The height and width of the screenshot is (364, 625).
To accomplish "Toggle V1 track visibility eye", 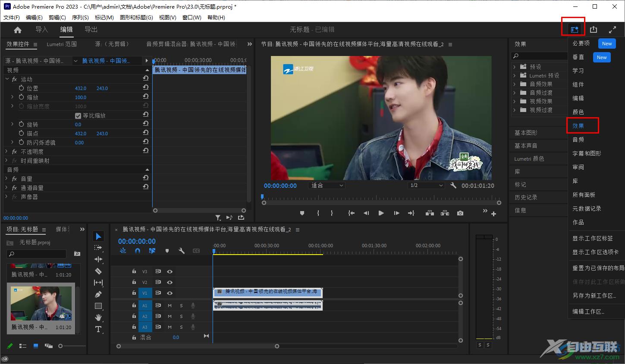I will [x=170, y=293].
